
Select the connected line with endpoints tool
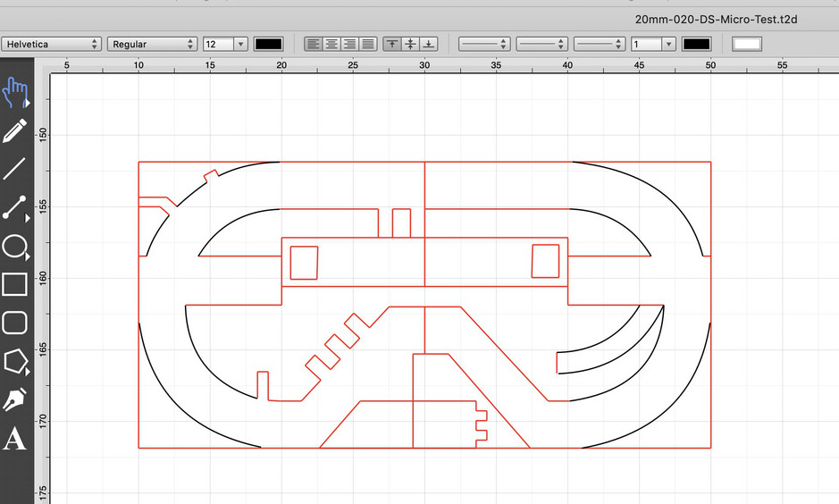click(15, 208)
